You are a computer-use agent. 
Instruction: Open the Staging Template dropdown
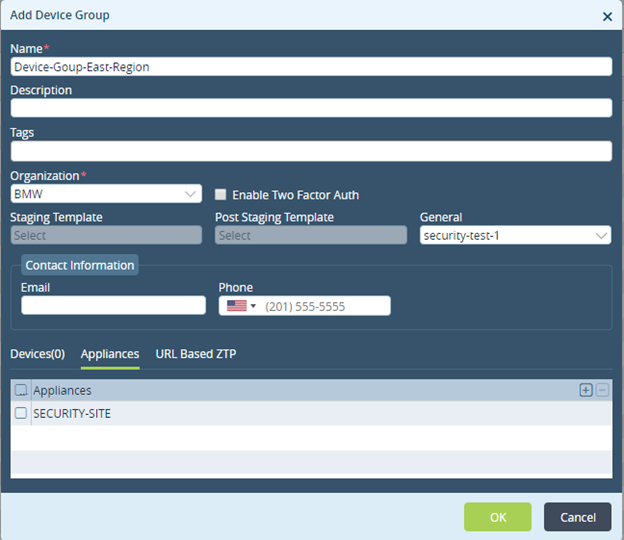[x=106, y=235]
